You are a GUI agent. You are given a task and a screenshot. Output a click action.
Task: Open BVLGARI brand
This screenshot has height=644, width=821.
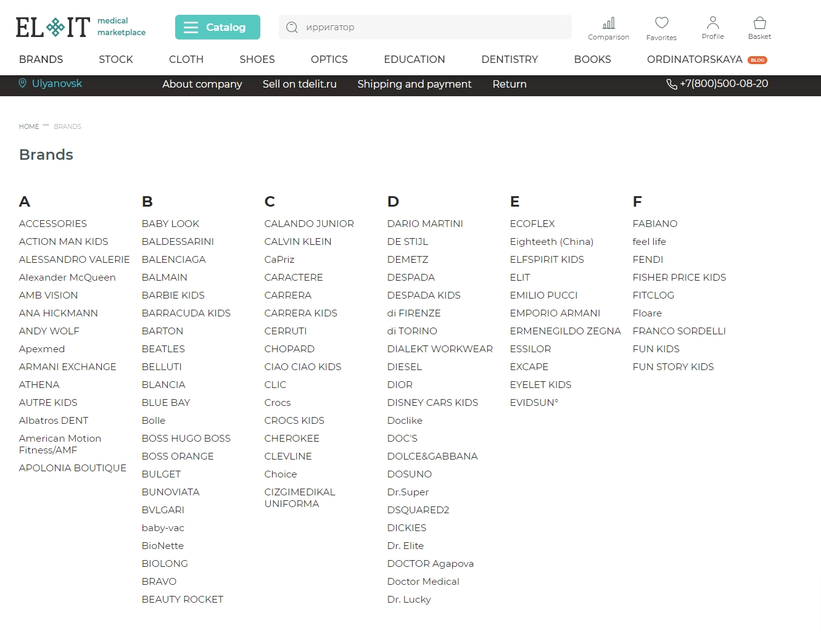163,510
